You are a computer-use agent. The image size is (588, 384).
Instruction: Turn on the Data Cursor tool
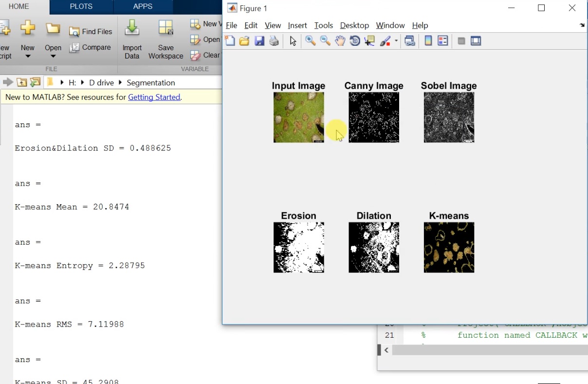click(x=369, y=40)
